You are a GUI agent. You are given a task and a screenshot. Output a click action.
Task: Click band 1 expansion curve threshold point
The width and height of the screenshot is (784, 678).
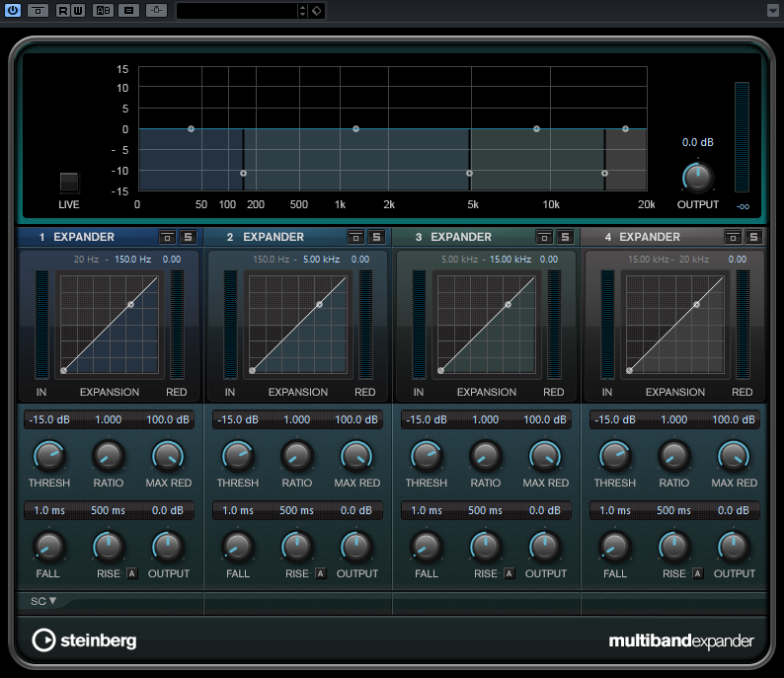click(x=130, y=305)
